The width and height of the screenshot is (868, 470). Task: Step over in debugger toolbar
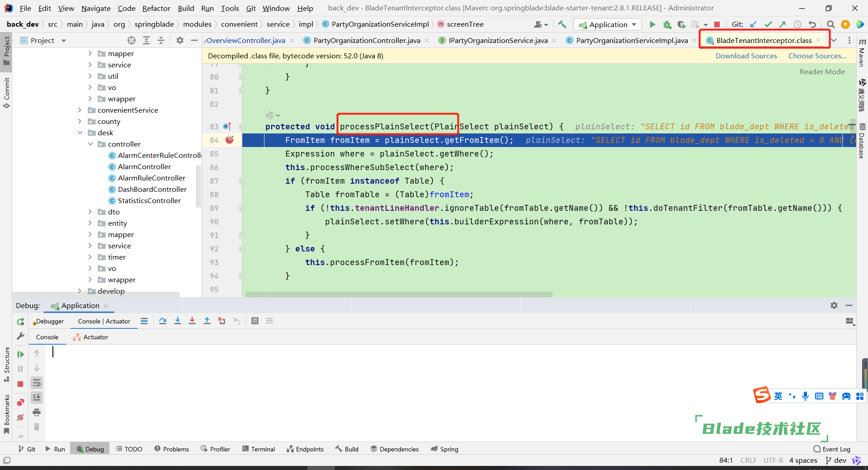163,321
